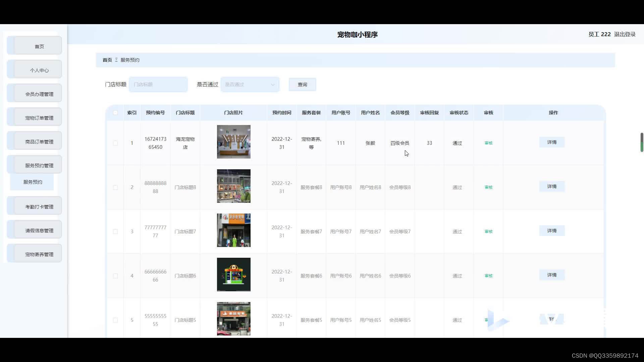Check the row 5 checkbox
Screen dimensions: 644x362
115,320
